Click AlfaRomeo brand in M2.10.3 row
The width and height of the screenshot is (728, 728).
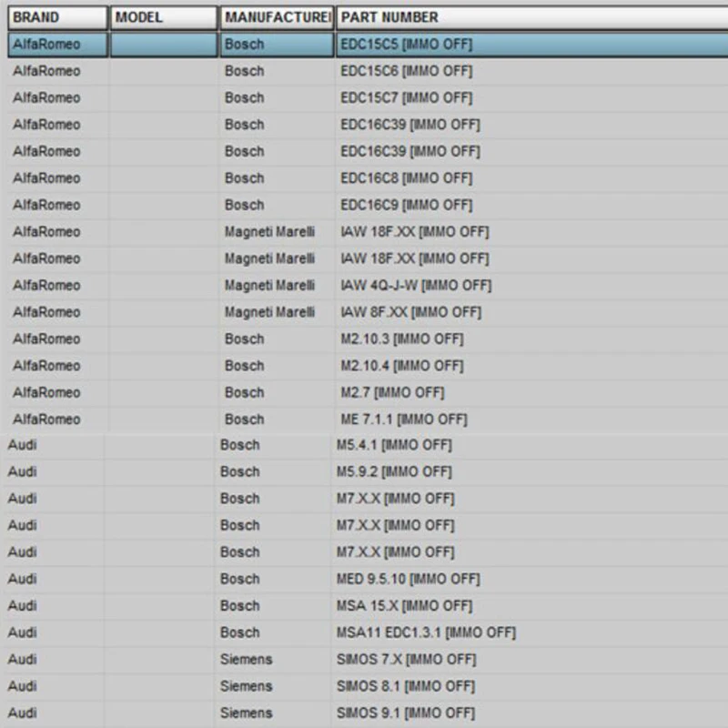pos(46,339)
